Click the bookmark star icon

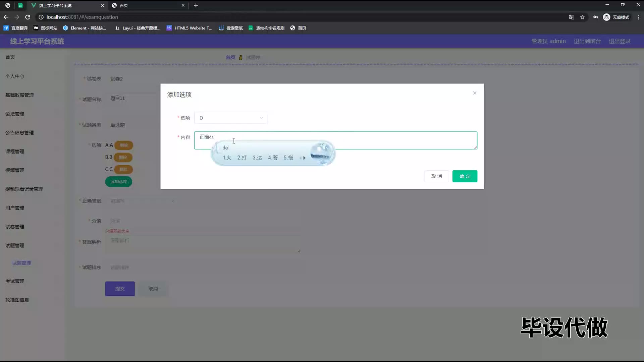tap(582, 17)
